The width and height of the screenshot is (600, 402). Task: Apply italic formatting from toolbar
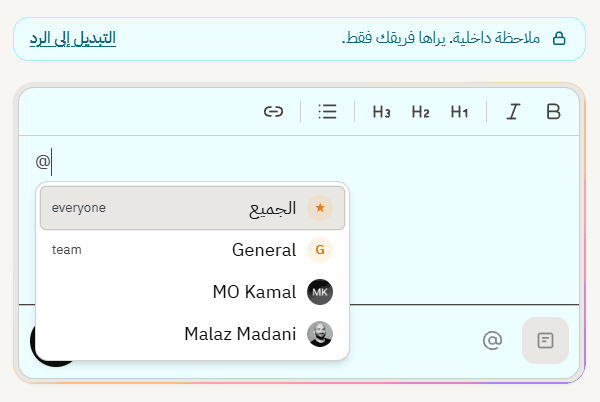point(513,112)
